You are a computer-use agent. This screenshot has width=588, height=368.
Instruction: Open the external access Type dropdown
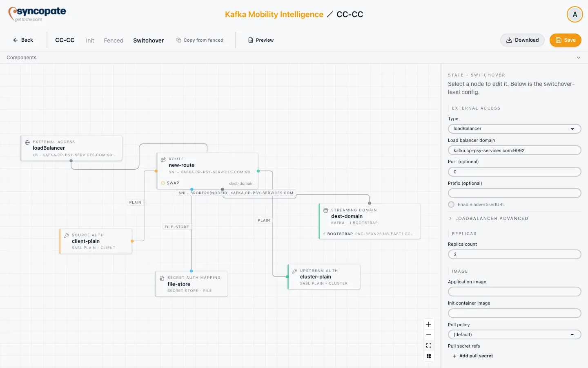tap(514, 129)
